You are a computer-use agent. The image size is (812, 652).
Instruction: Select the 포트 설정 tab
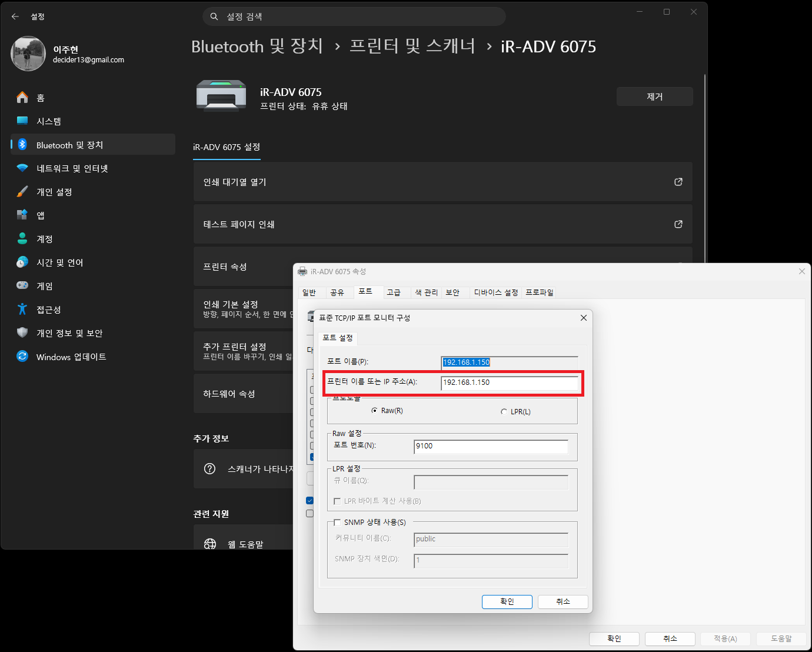point(338,338)
